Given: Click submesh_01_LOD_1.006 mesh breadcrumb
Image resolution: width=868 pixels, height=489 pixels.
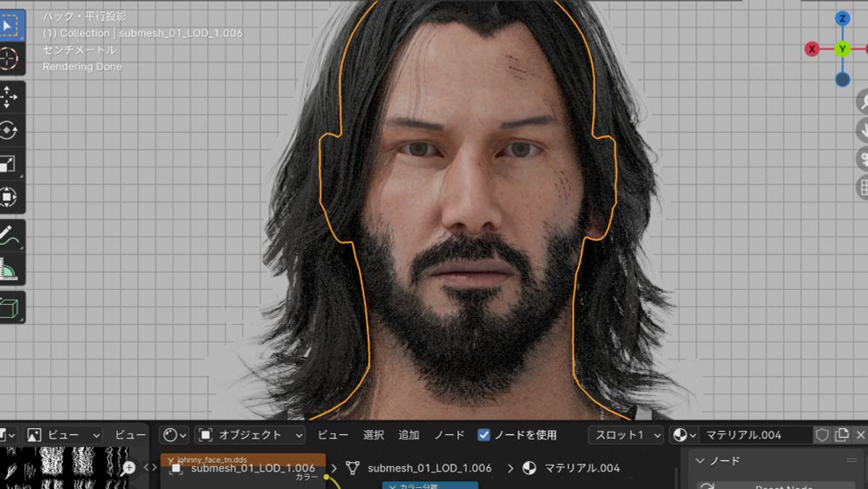Looking at the screenshot, I should coord(419,468).
